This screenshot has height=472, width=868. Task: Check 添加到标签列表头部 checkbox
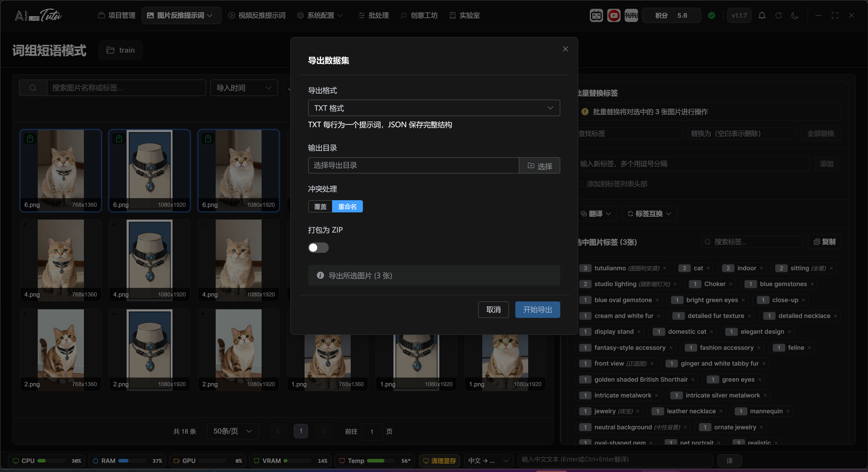pos(580,184)
